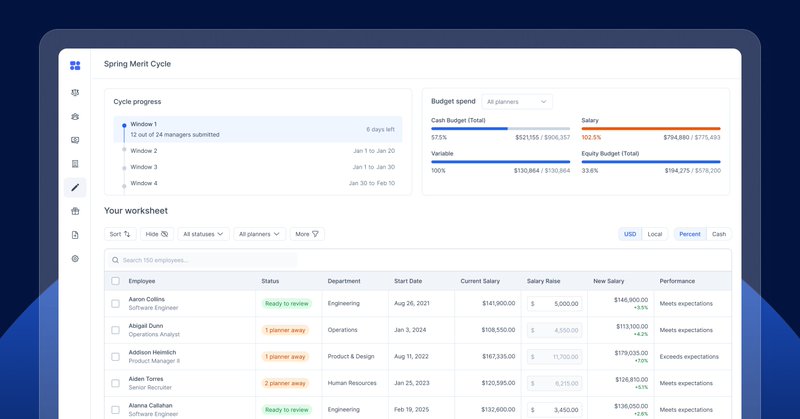The height and width of the screenshot is (419, 800).
Task: Click the Equity Budget (Total) progress bar
Action: click(651, 162)
